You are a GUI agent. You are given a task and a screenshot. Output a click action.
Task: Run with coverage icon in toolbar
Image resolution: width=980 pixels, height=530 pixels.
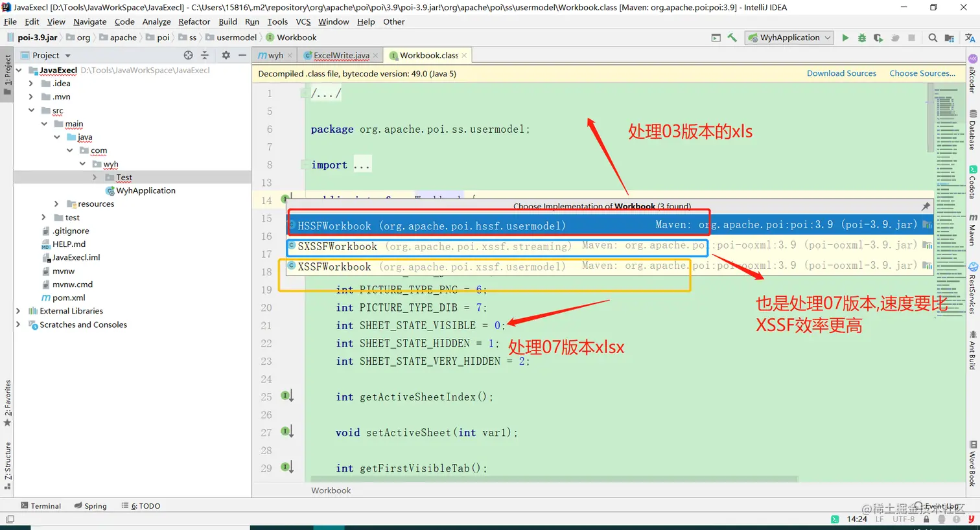pyautogui.click(x=878, y=38)
